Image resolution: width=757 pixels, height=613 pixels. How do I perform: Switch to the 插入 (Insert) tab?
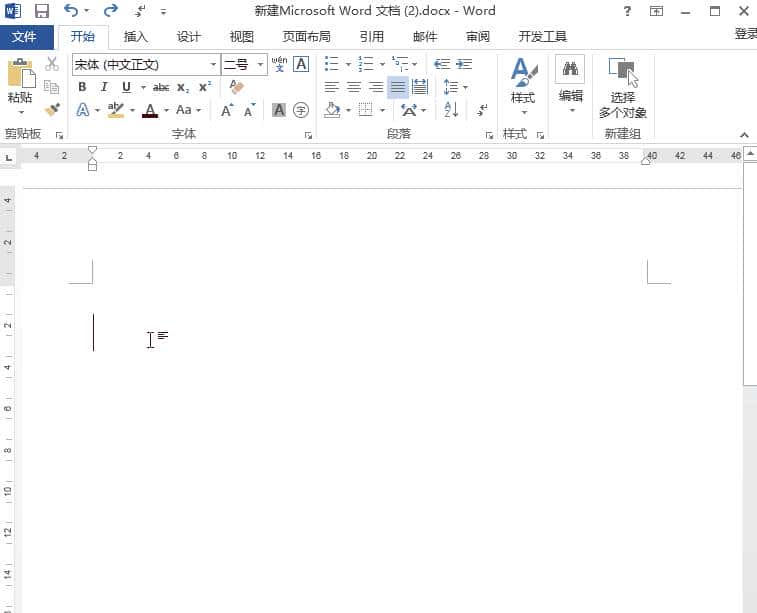coord(135,37)
